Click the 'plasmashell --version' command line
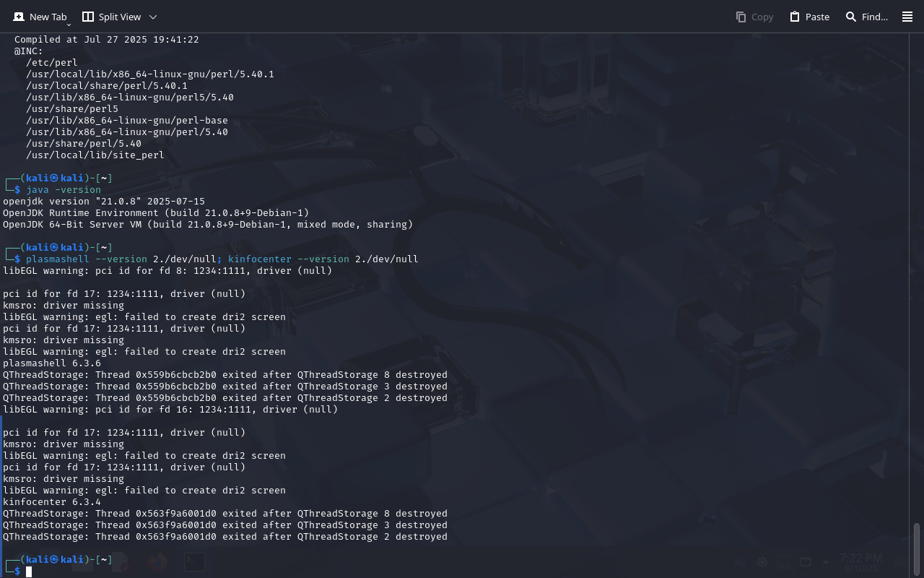924x578 pixels. (x=222, y=259)
